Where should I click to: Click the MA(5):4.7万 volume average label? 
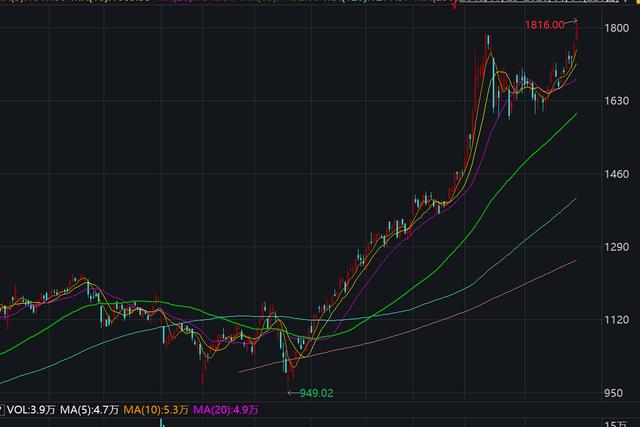[x=89, y=409]
